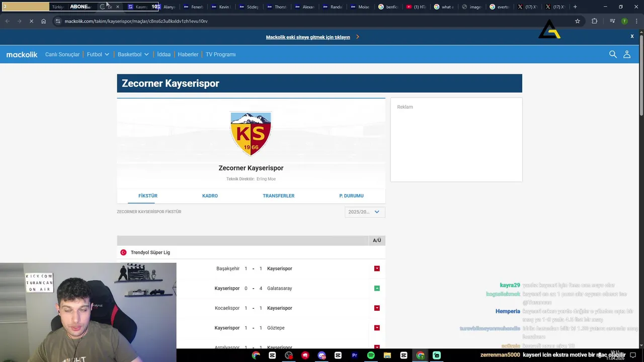
Task: Open Canlı Sonuçlar in the navigation
Action: click(x=62, y=54)
